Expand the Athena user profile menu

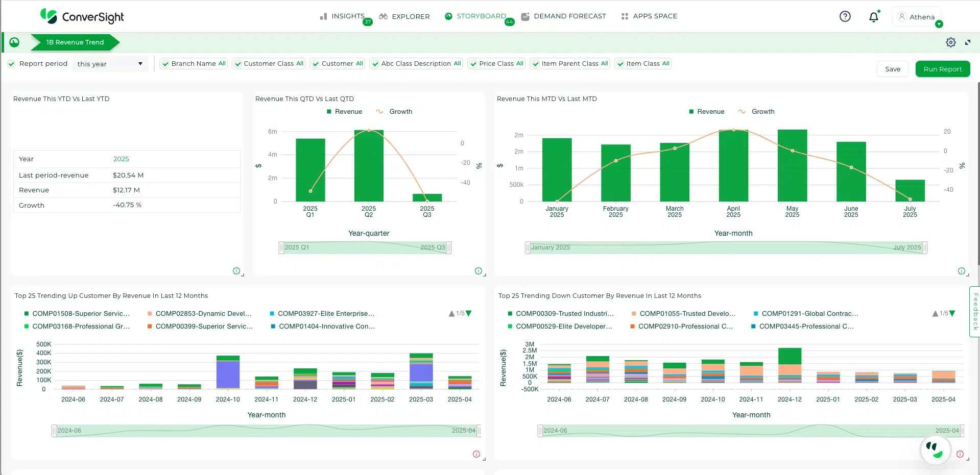(939, 24)
